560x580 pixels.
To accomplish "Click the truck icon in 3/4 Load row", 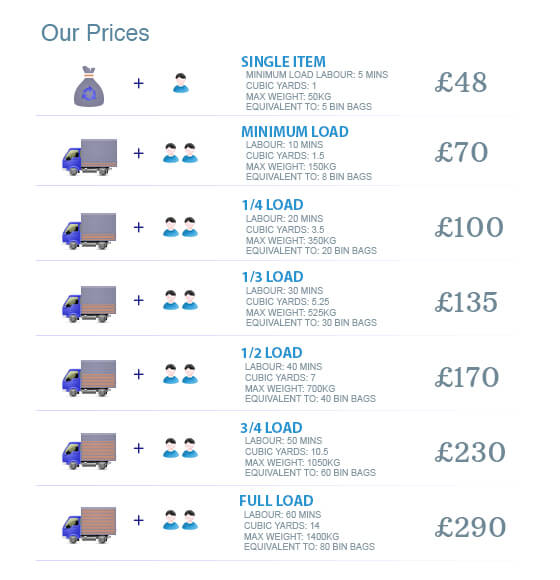I will [x=89, y=451].
